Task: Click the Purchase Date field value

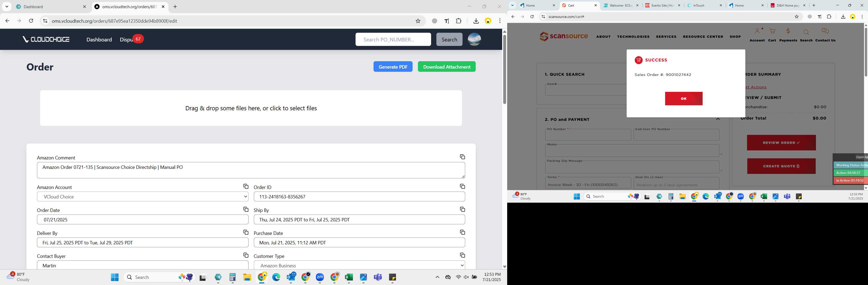Action: (x=359, y=243)
